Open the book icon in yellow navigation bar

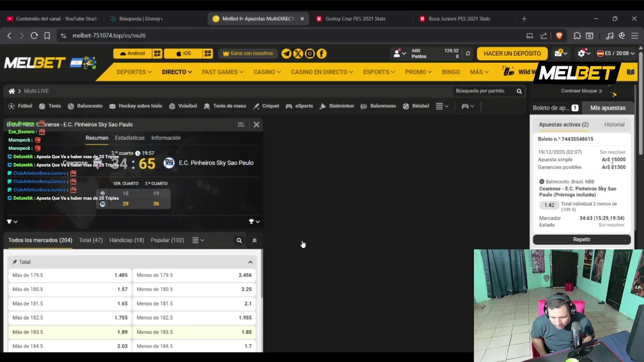pyautogui.click(x=630, y=72)
